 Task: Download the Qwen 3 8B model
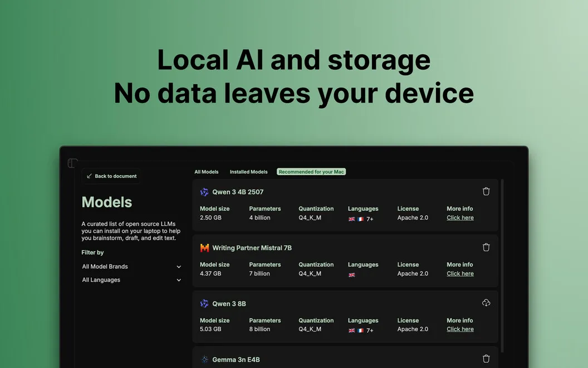coord(486,303)
